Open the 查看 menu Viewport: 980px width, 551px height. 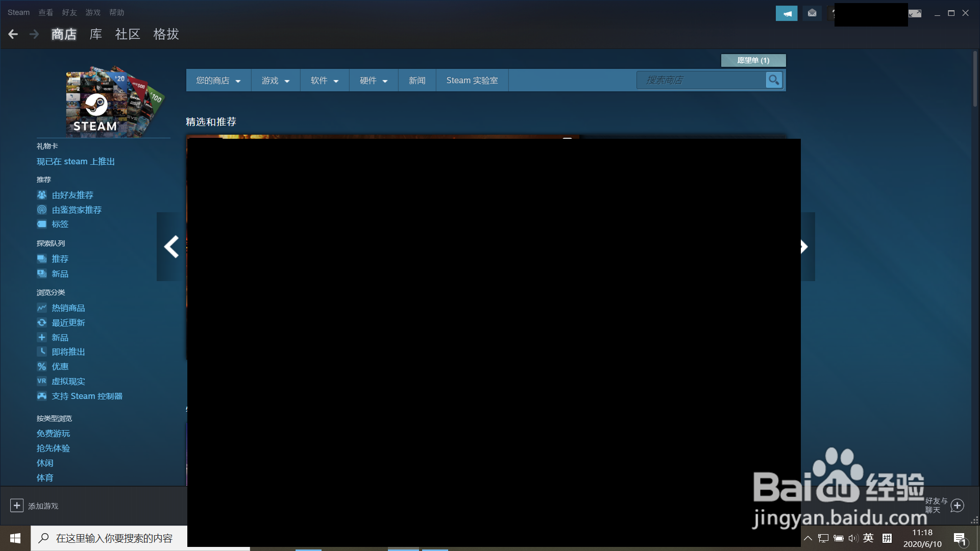pos(46,12)
